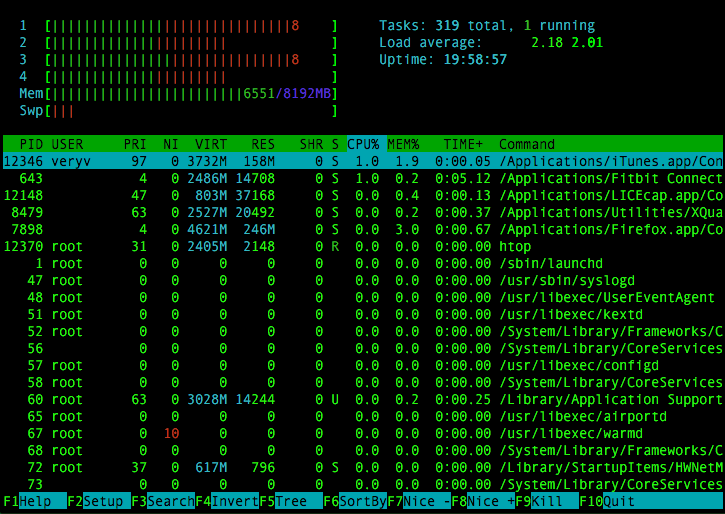
Task: Click the /sbin/launchd process row
Action: click(x=362, y=263)
